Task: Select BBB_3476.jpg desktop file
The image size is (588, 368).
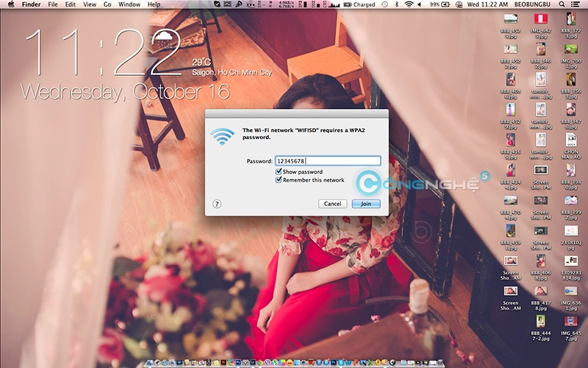Action: (571, 116)
